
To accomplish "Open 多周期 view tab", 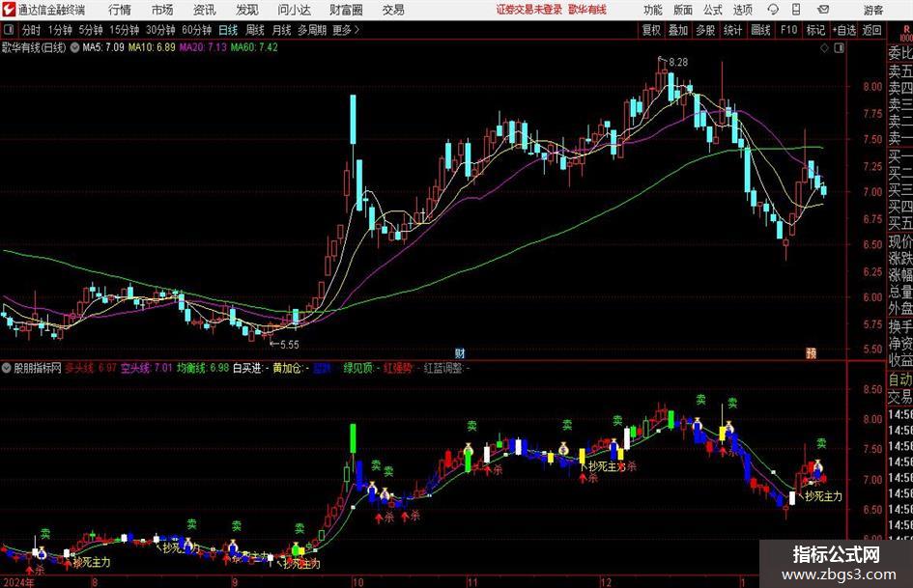I will [312, 30].
